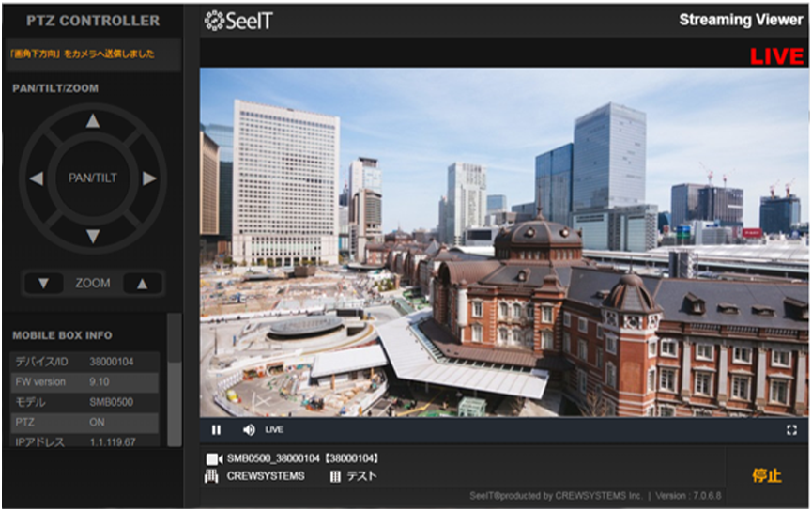Zoom out using the ZOOM down arrow
This screenshot has width=812, height=511.
coord(44,284)
